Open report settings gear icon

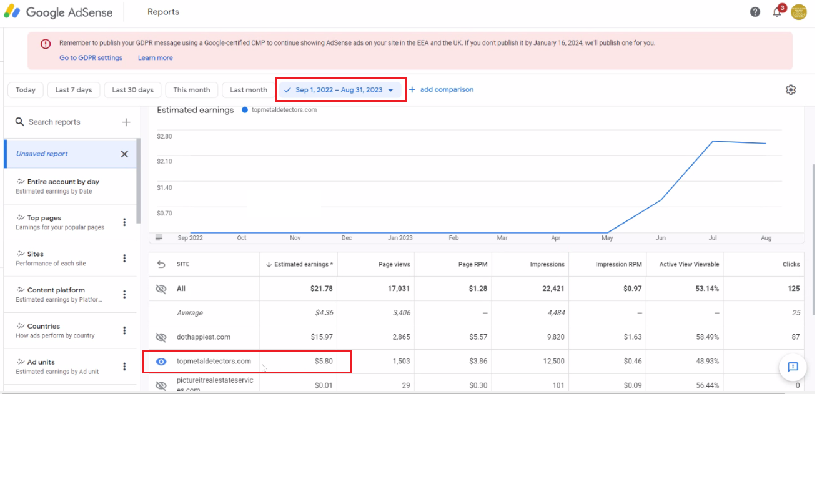pyautogui.click(x=791, y=90)
